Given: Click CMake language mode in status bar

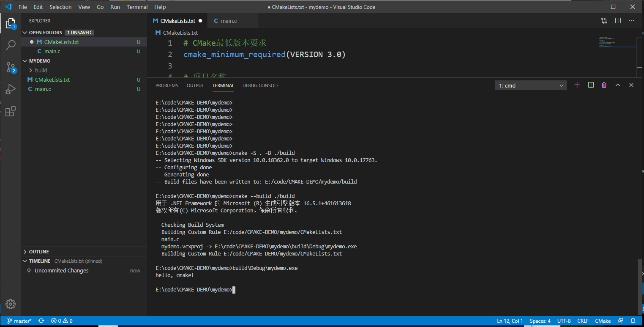Looking at the screenshot, I should (603, 321).
